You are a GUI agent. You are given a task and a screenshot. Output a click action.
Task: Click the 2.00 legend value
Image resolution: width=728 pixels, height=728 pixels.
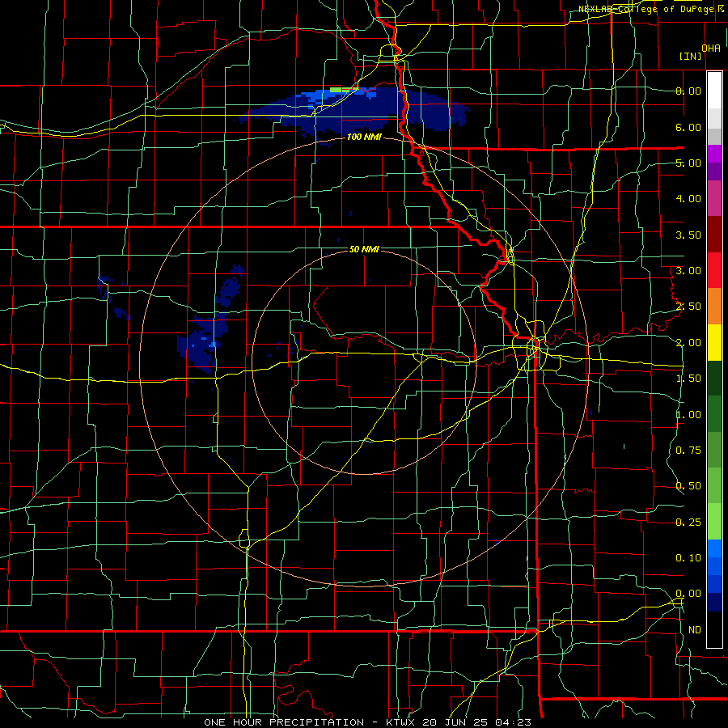[688, 343]
